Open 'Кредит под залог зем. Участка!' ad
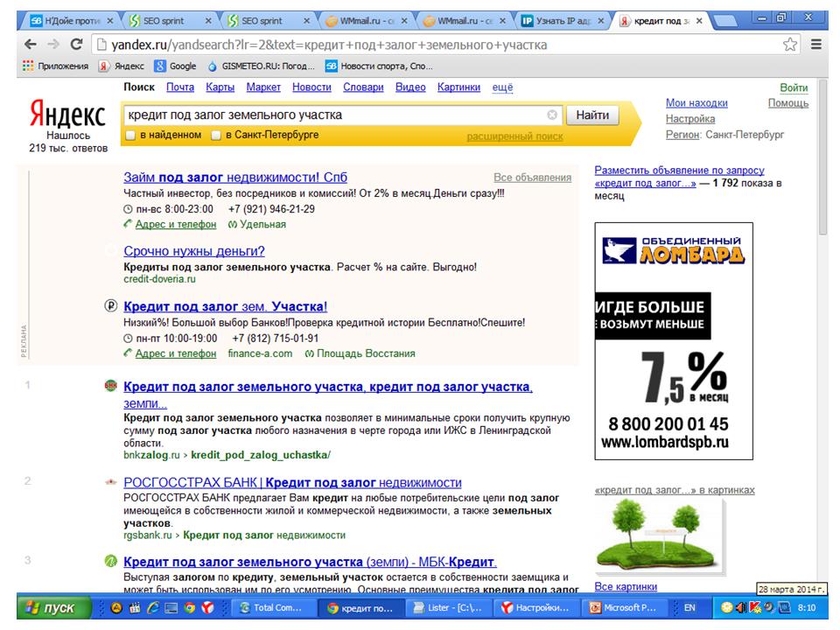840x630 pixels. point(225,306)
